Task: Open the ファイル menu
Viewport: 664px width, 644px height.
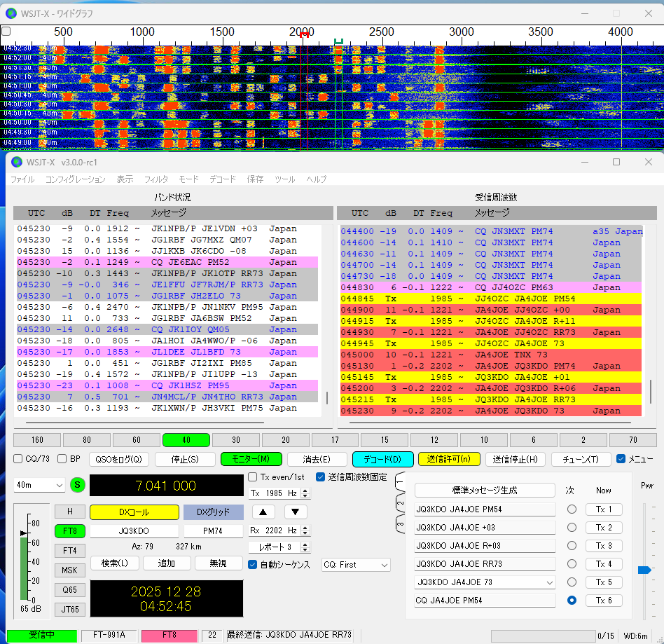Action: [22, 179]
